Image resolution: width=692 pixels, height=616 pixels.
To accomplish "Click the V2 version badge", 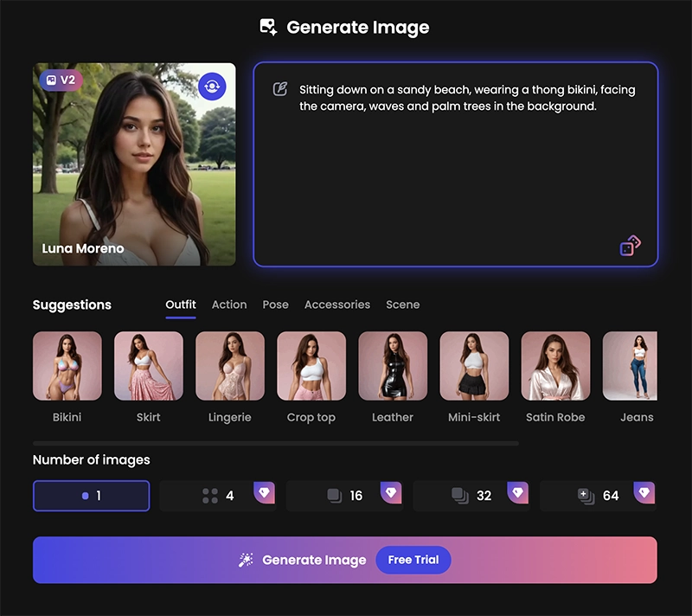I will 61,80.
